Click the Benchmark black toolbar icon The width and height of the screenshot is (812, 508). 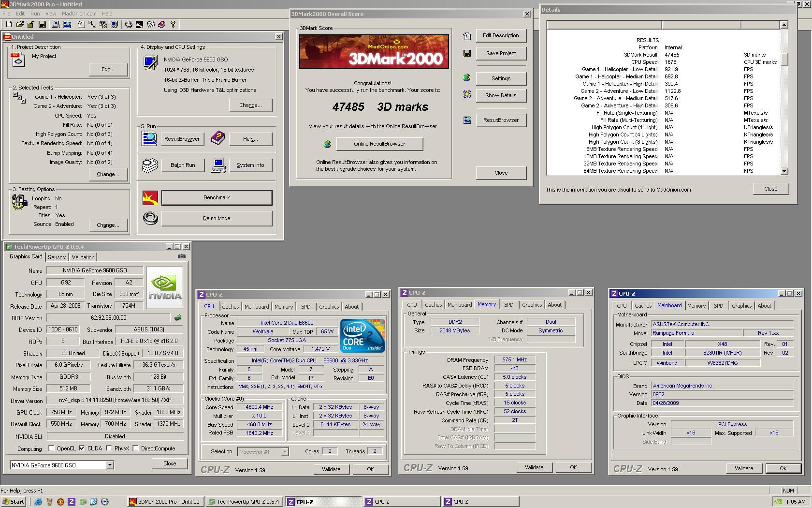tap(140, 24)
